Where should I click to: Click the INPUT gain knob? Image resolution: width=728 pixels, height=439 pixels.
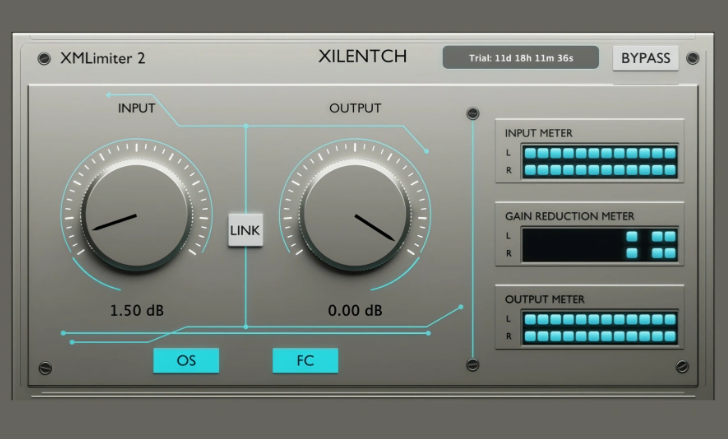tap(136, 216)
